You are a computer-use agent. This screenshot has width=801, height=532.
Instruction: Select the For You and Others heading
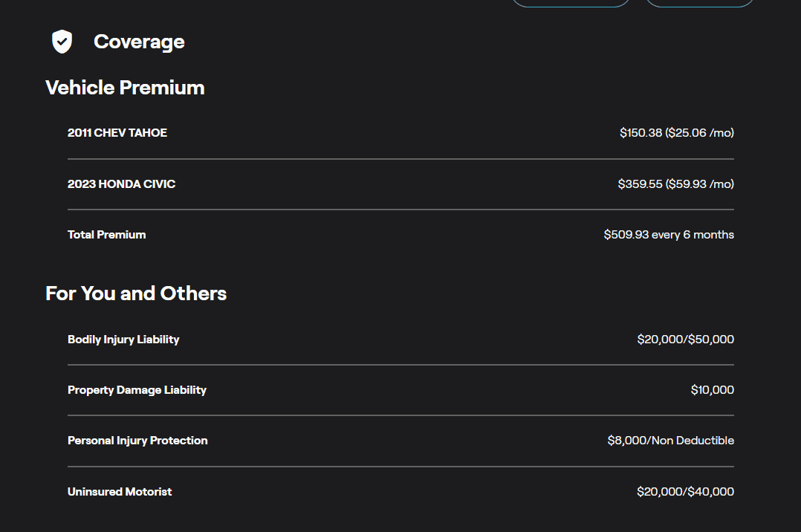[136, 293]
